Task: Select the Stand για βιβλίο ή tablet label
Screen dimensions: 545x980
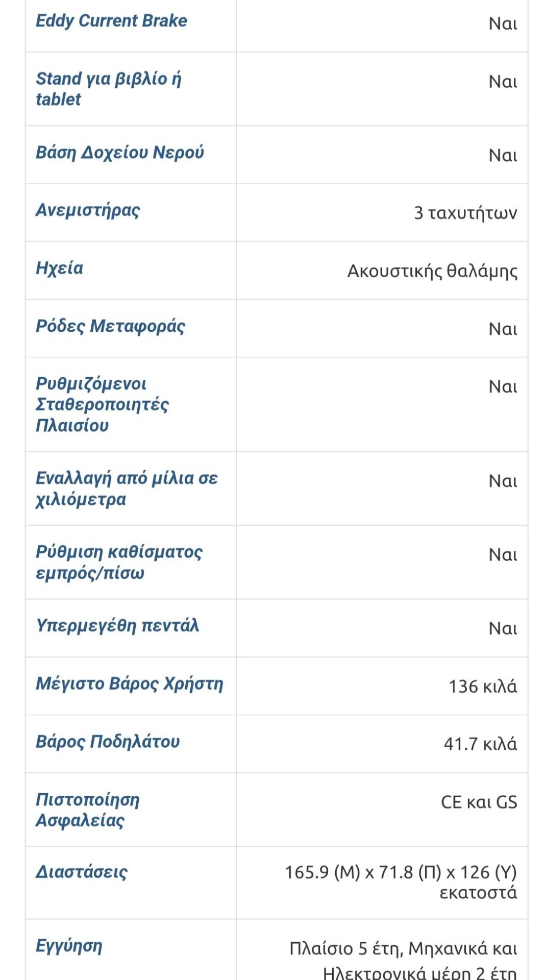Action: click(108, 89)
